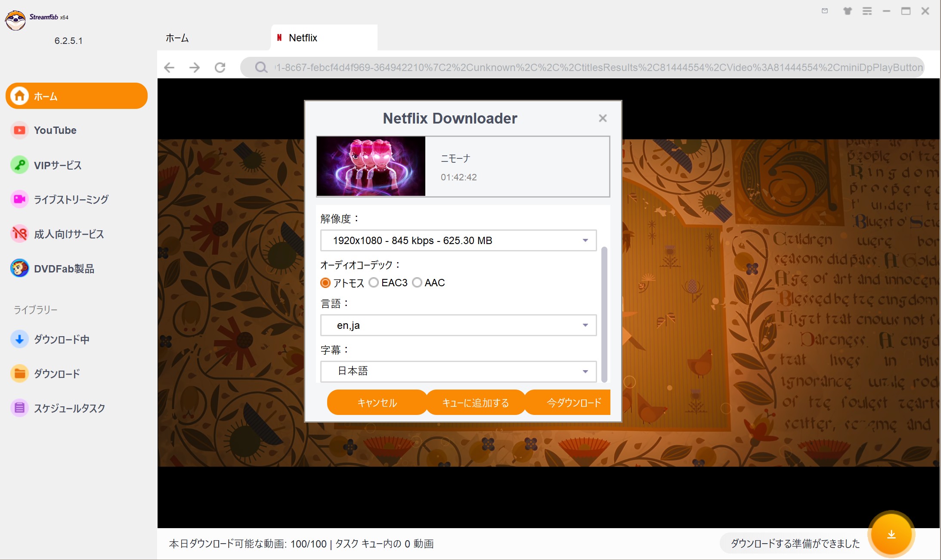
Task: Open ライブストリーミング in the sidebar
Action: [77, 199]
